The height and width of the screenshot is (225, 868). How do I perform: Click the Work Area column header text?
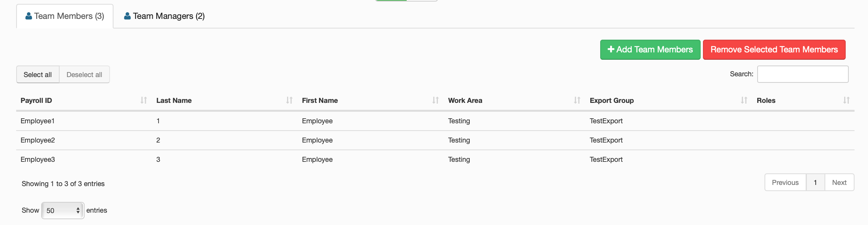[x=465, y=101]
